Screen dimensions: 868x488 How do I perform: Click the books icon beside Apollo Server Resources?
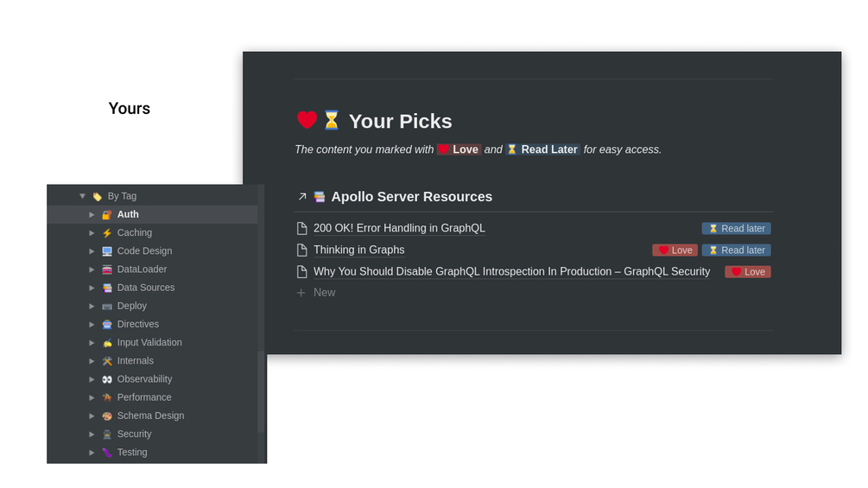tap(320, 197)
